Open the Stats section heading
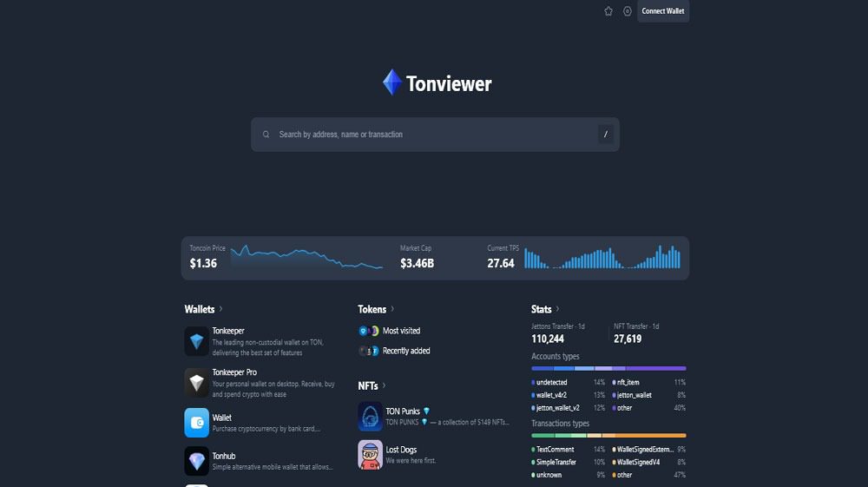The height and width of the screenshot is (487, 868). click(x=542, y=309)
